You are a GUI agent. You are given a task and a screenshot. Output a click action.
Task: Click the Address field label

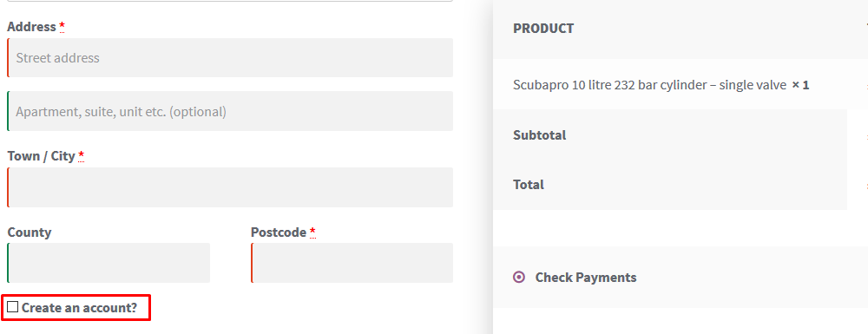tap(31, 27)
